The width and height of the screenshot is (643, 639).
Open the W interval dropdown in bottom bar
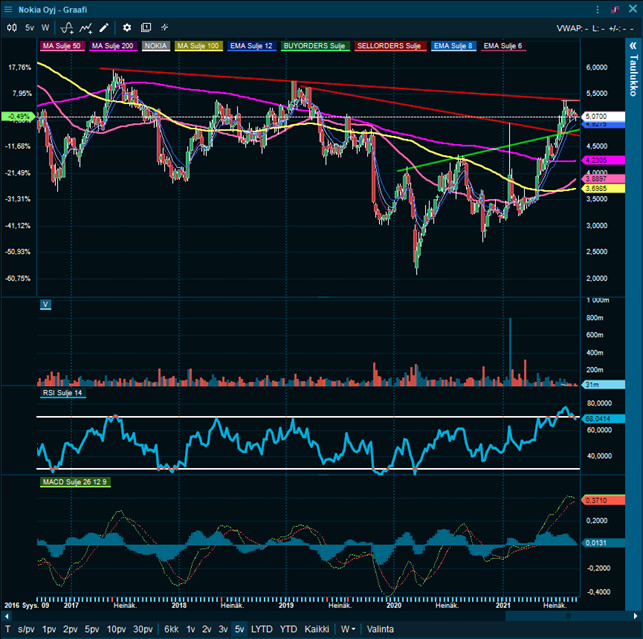[348, 629]
